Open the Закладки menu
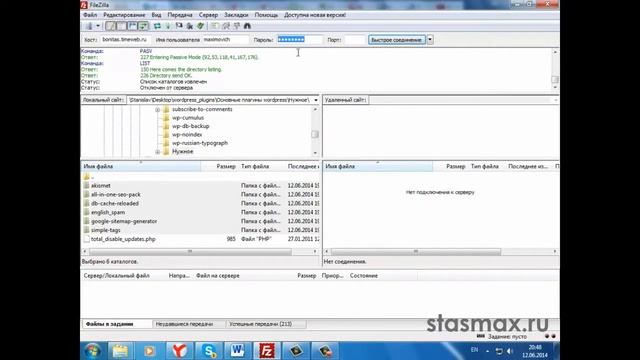 click(x=236, y=15)
